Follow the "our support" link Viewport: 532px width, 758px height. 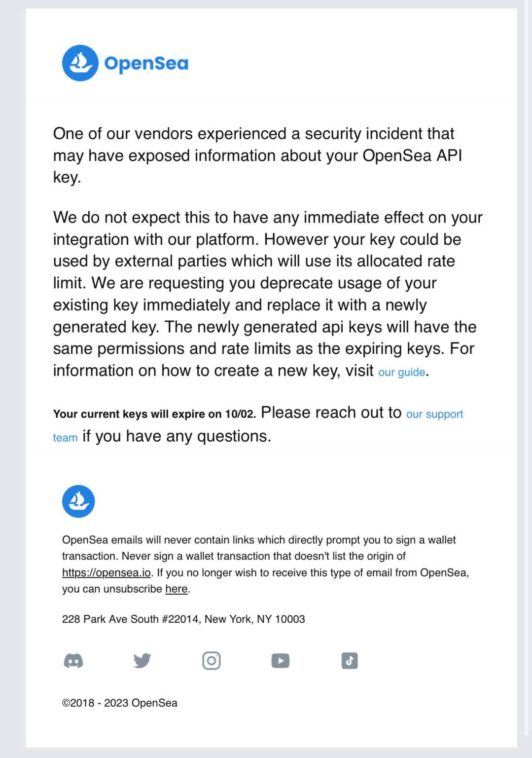[434, 414]
